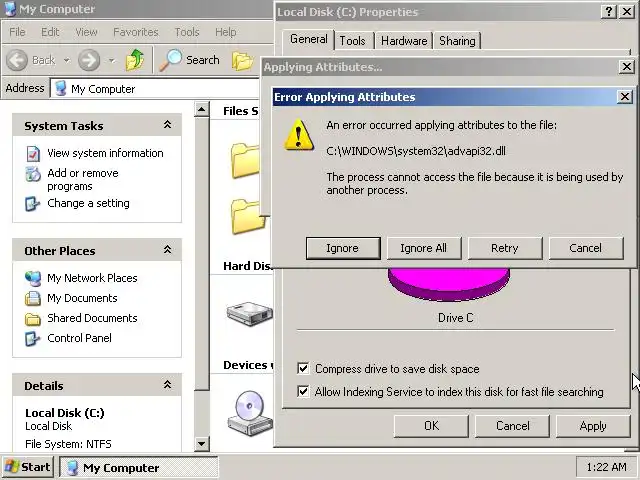Click the My Computer taskbar button
This screenshot has width=640, height=480.
point(139,467)
